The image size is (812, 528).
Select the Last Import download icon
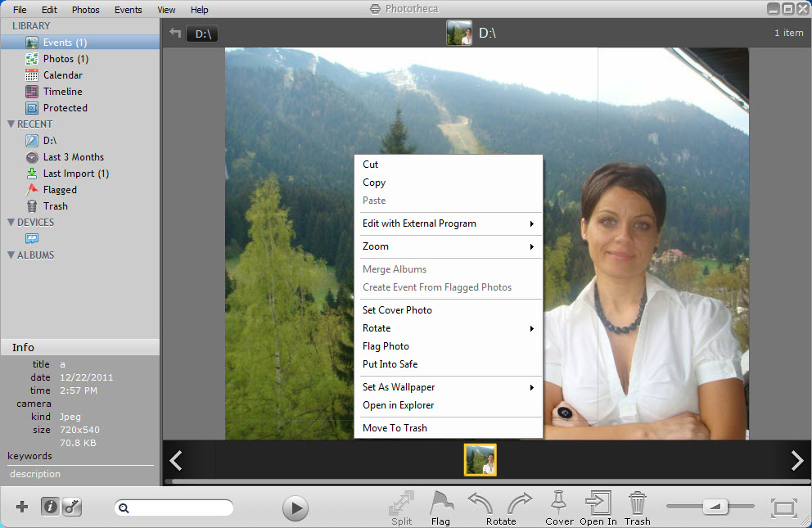pyautogui.click(x=32, y=174)
